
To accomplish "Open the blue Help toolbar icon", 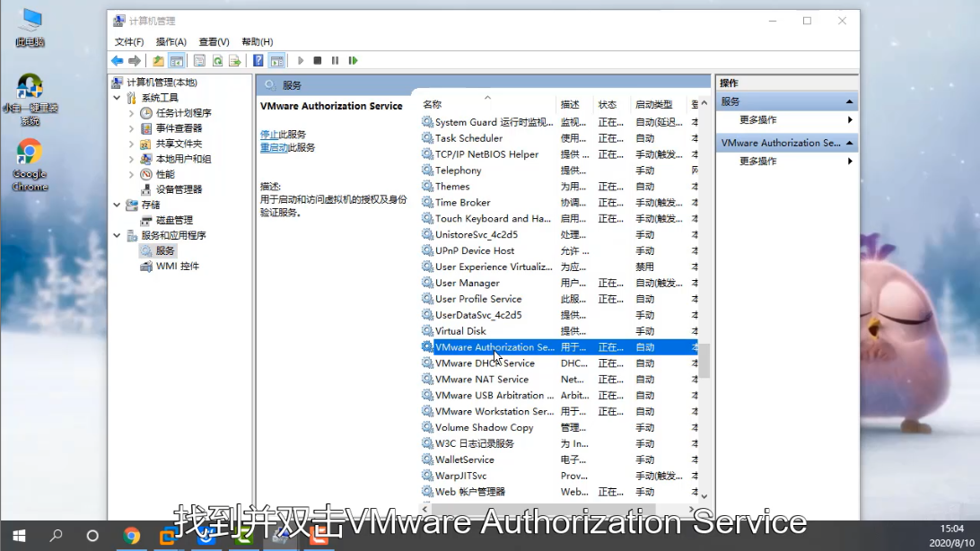I will click(x=258, y=61).
